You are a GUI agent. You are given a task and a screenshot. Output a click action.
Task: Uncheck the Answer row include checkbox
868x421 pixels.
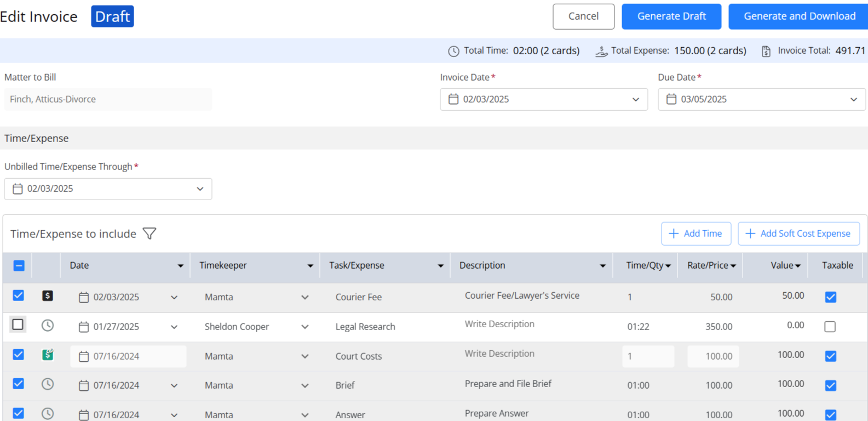click(18, 413)
